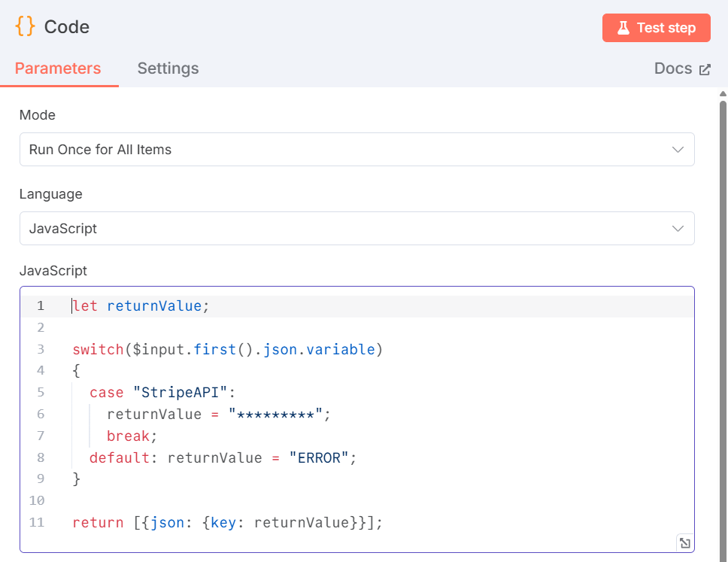Click the {} Code node icon
Viewport: 728px width, 562px height.
[x=25, y=26]
